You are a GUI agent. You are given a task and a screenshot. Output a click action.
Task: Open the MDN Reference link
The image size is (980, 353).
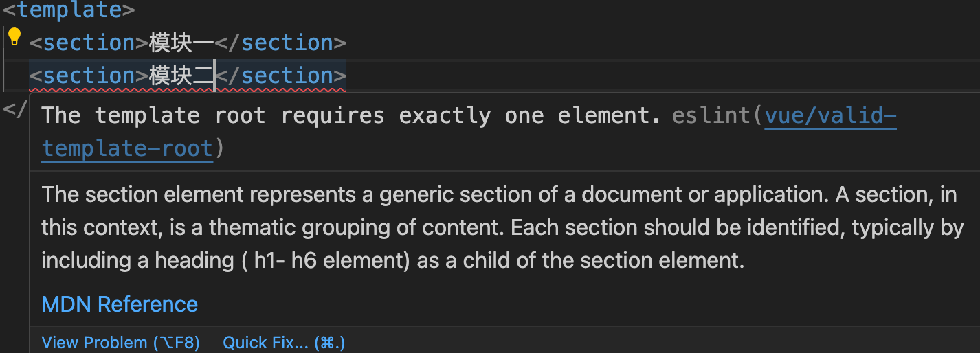pos(120,304)
